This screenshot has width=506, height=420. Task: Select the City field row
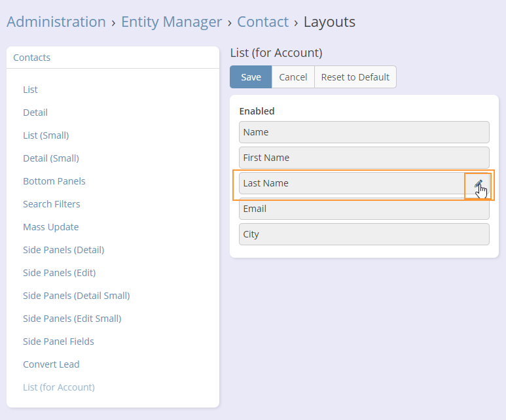point(364,234)
